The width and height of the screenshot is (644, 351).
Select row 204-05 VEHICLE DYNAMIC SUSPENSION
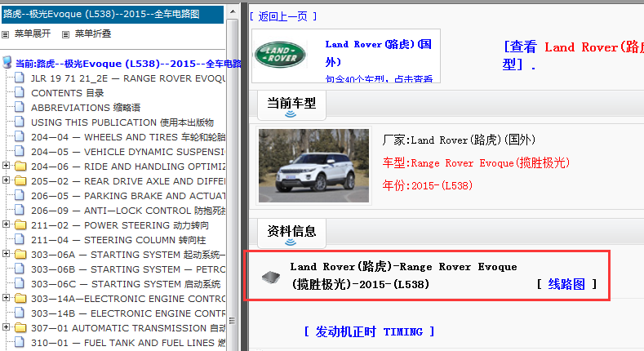pos(128,152)
